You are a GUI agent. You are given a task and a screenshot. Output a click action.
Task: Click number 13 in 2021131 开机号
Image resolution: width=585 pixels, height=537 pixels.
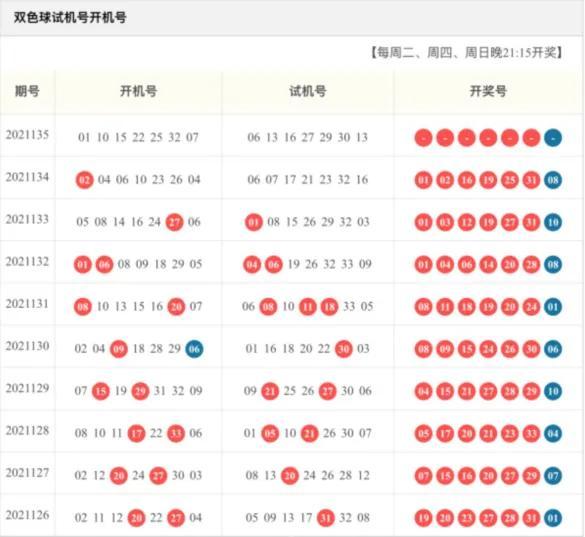click(x=121, y=307)
